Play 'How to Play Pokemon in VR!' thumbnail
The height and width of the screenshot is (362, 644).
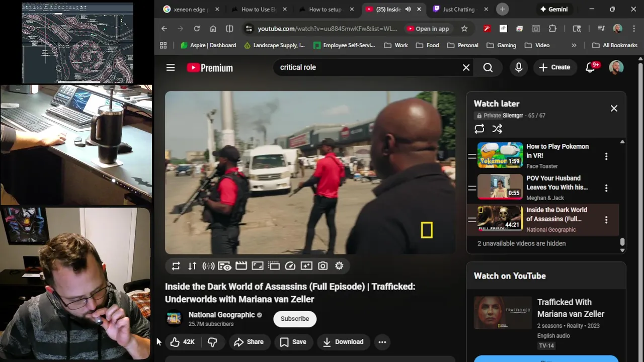tap(500, 155)
